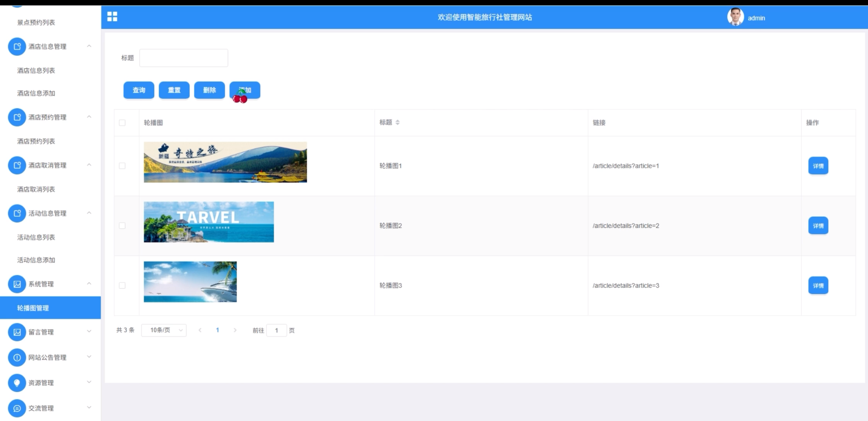868x421 pixels.
Task: Click the 标题 search input field
Action: pos(184,58)
